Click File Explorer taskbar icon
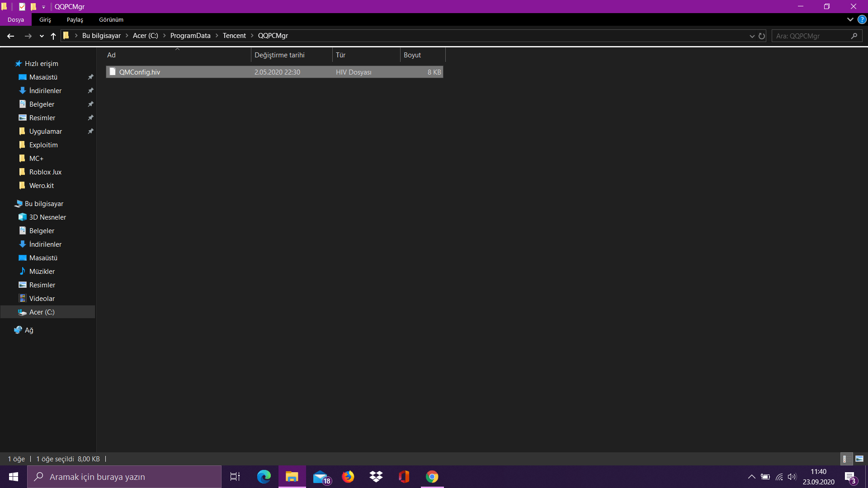 pos(292,477)
